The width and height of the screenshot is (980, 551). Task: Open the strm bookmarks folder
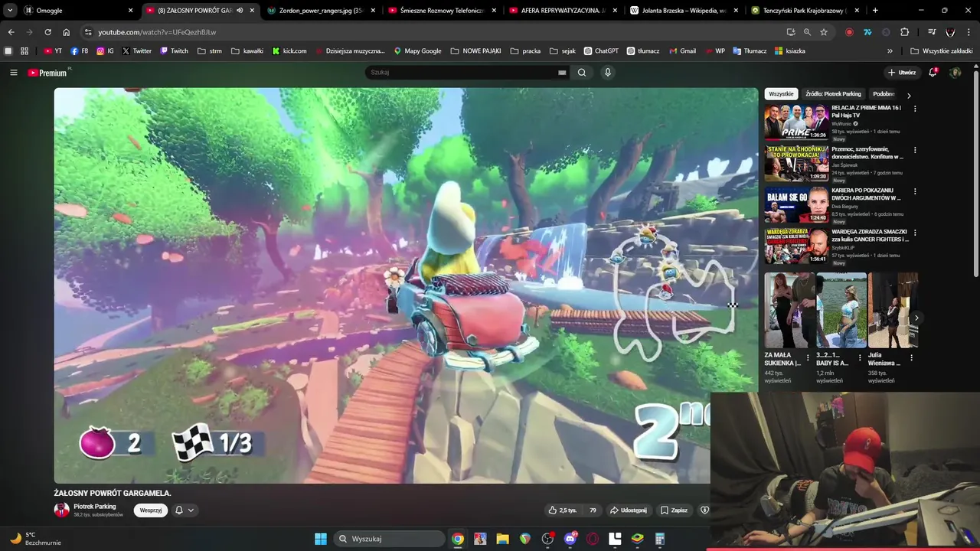pyautogui.click(x=210, y=51)
